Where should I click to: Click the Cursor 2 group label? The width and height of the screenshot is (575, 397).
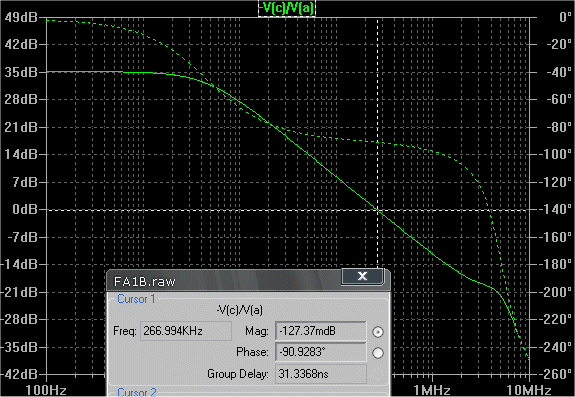pos(137,392)
